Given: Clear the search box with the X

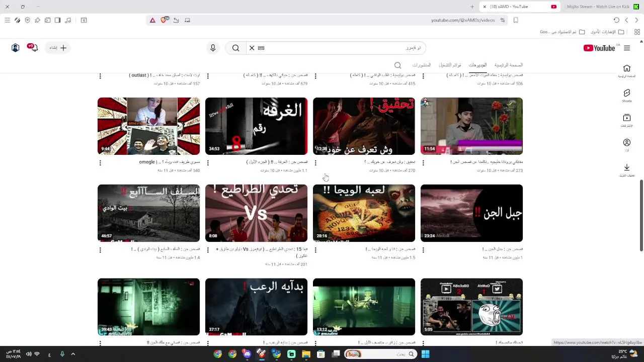Looking at the screenshot, I should tap(252, 48).
